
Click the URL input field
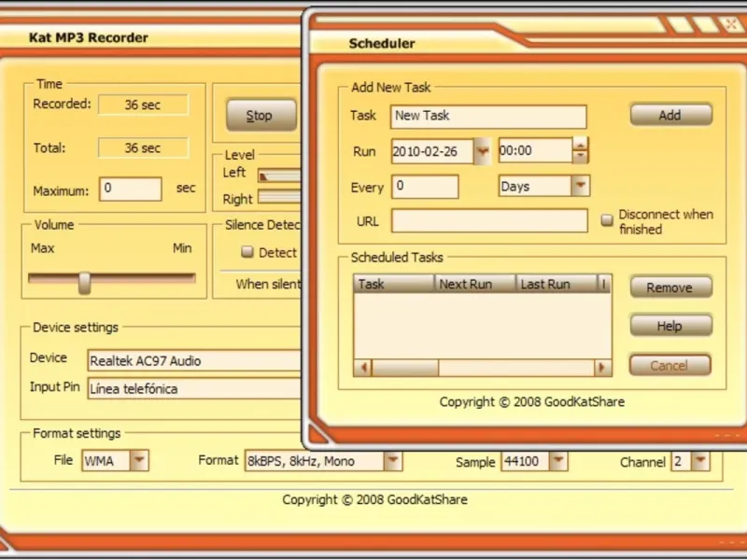(x=489, y=221)
